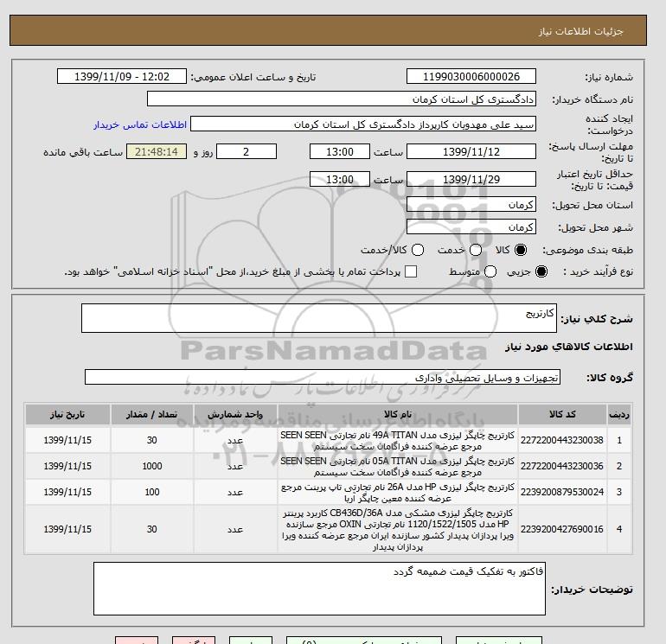Click the price validity time 13:00 field
The width and height of the screenshot is (666, 644).
[340, 179]
